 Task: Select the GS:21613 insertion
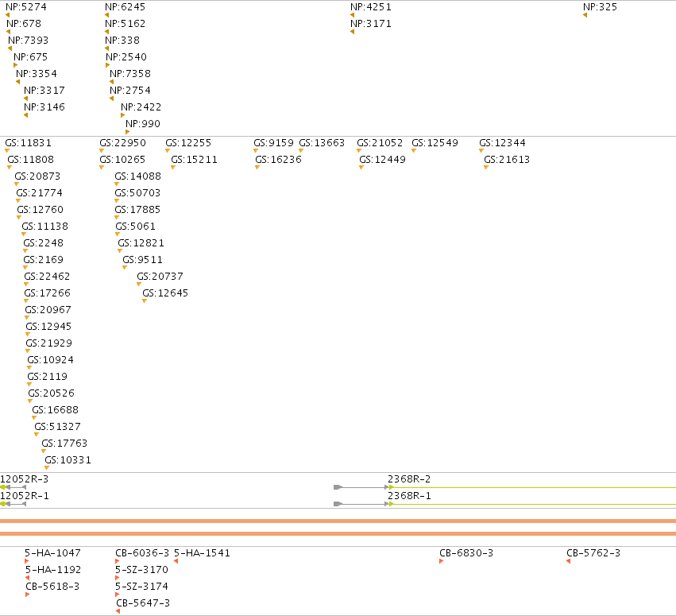[x=507, y=160]
